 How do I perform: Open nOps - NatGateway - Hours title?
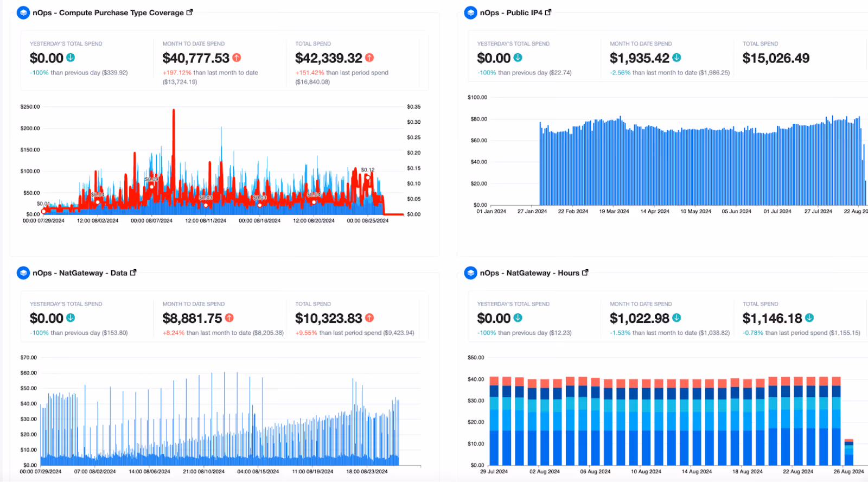[529, 273]
